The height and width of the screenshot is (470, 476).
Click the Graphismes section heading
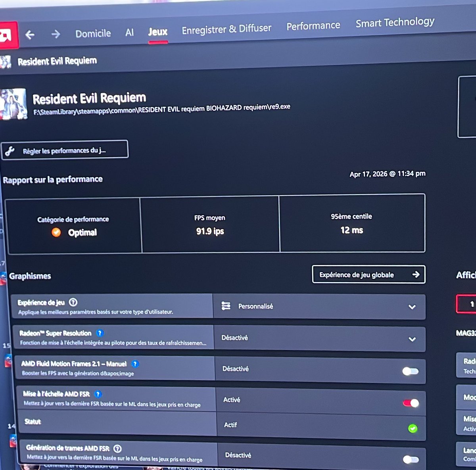30,276
